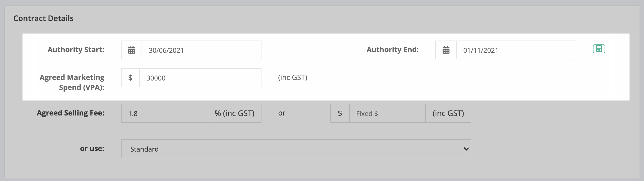Click the dollar sign beside Marketing Spend
The width and height of the screenshot is (644, 181).
click(x=130, y=78)
